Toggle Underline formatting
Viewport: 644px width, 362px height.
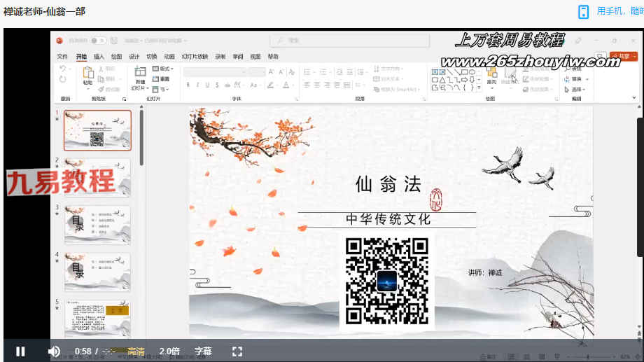pyautogui.click(x=207, y=85)
